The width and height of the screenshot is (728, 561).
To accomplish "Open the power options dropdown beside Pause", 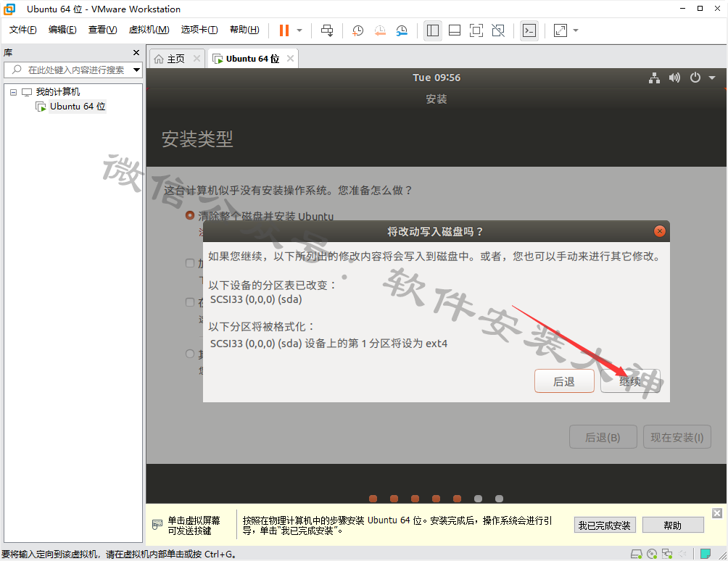I will click(299, 30).
